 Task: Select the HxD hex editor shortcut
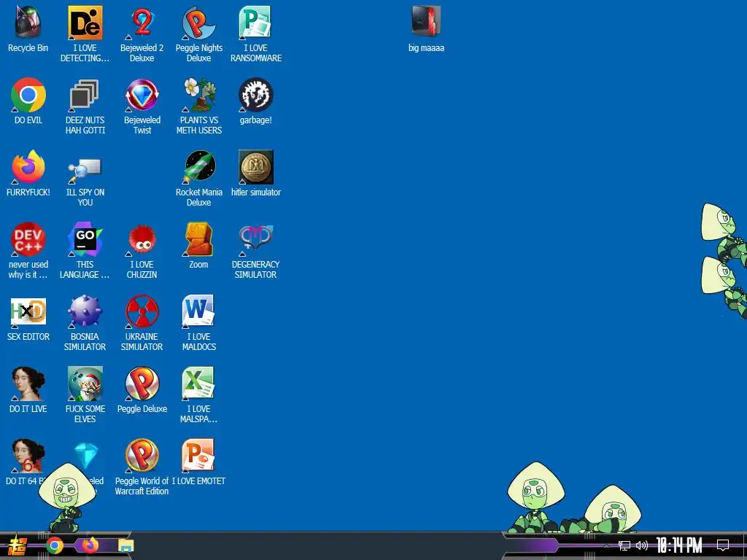coord(28,312)
